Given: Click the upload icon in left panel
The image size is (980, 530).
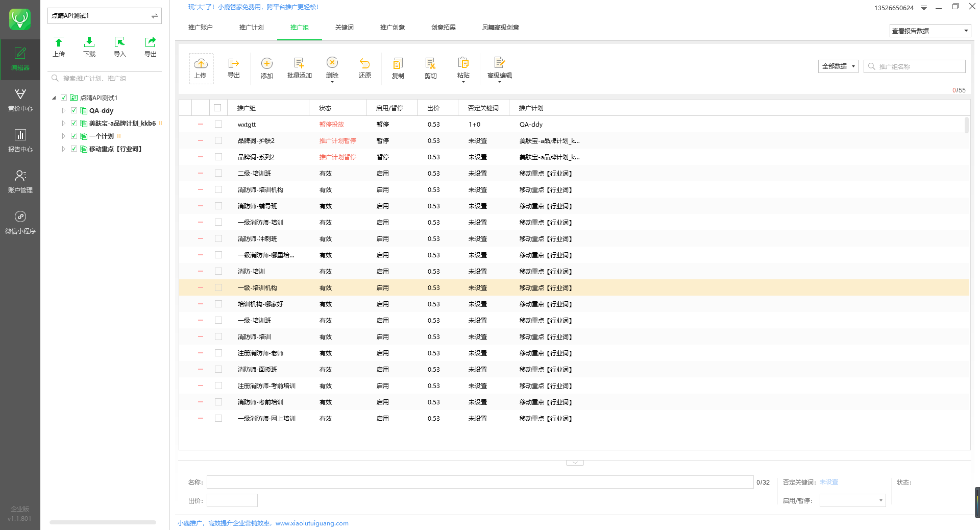Looking at the screenshot, I should pyautogui.click(x=59, y=42).
